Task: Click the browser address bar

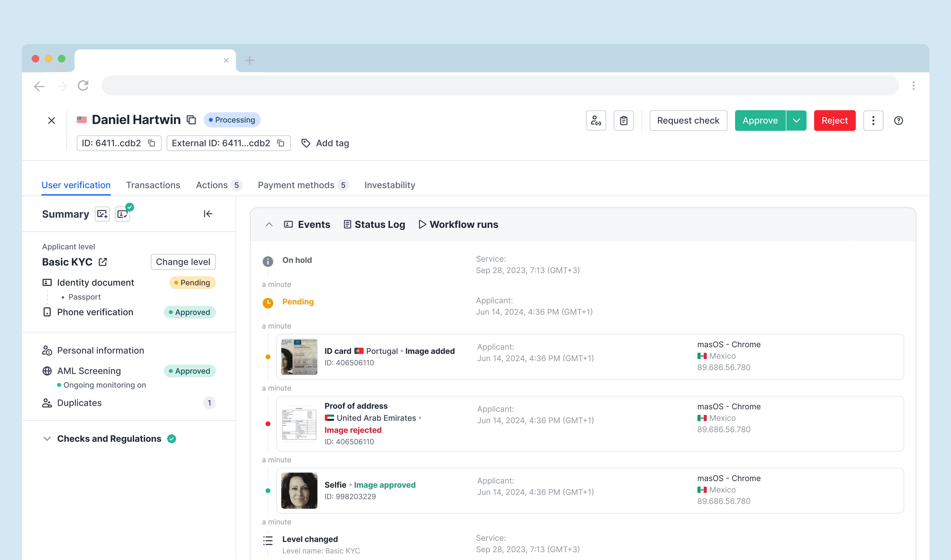Action: pos(500,86)
